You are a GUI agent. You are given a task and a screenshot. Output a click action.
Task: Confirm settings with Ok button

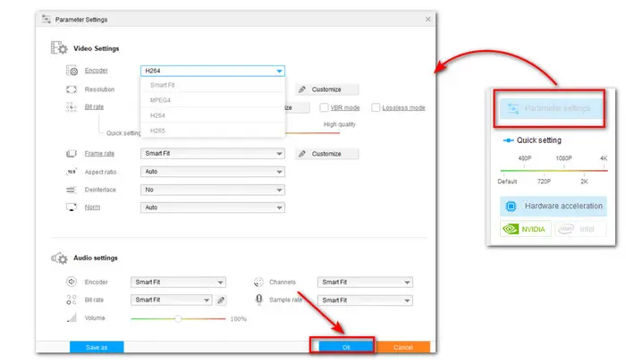[346, 347]
